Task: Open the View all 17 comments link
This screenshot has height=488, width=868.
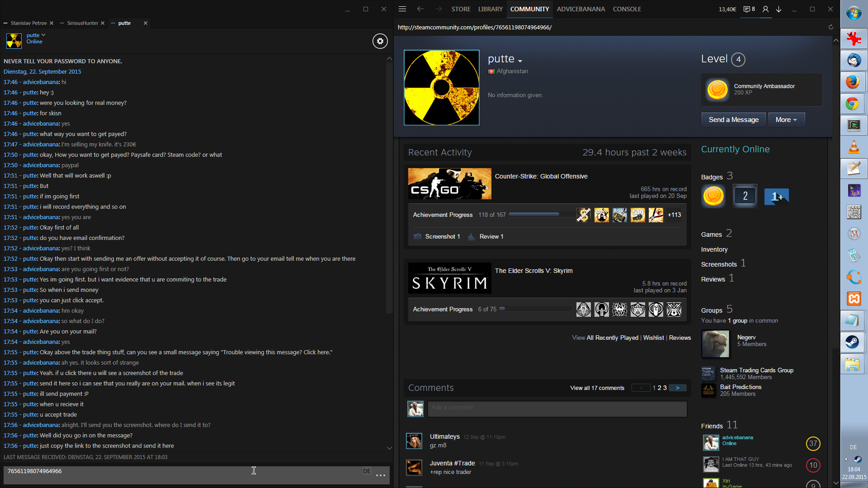Action: [x=597, y=388]
